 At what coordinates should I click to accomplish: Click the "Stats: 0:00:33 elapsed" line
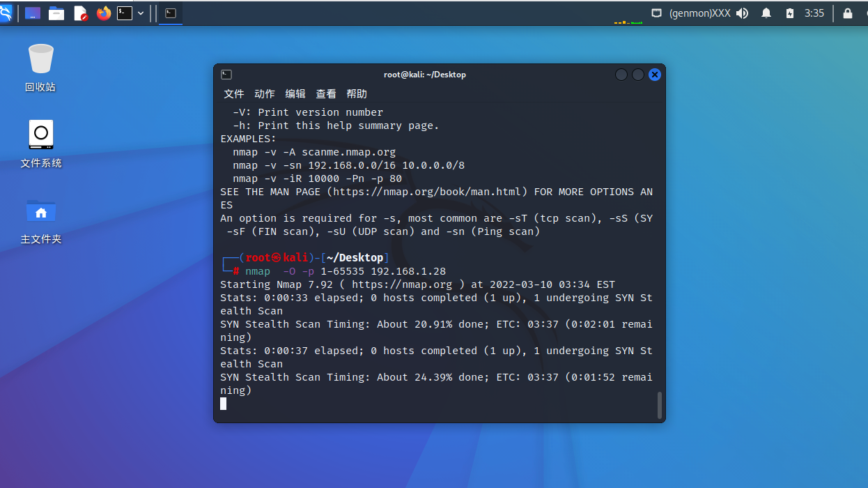point(437,298)
